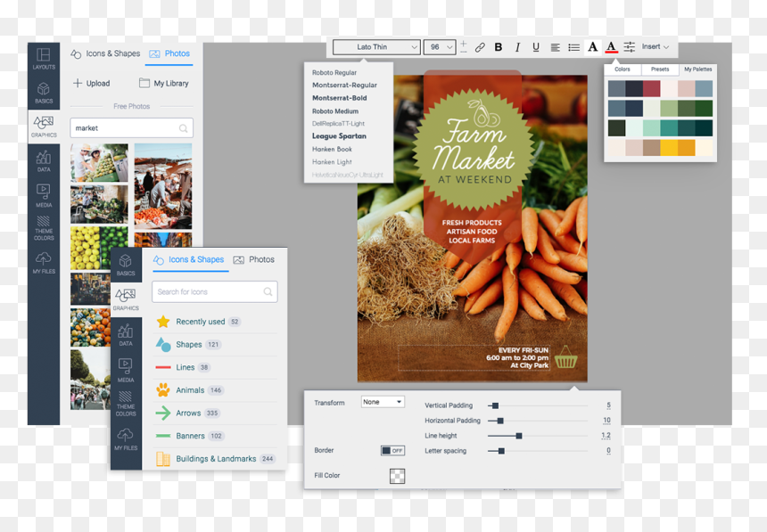Open My Files in the Icons & Shapes popup sidebar
Screen dimensions: 767x532
[x=126, y=438]
